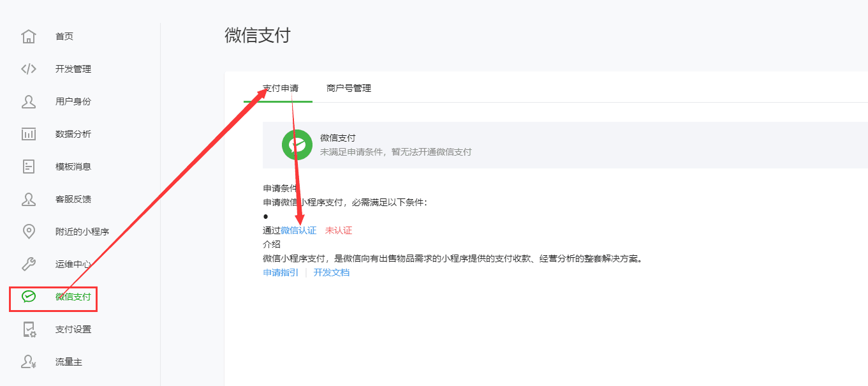Click the 微信支付 title in the banner
868x386 pixels.
click(x=338, y=138)
